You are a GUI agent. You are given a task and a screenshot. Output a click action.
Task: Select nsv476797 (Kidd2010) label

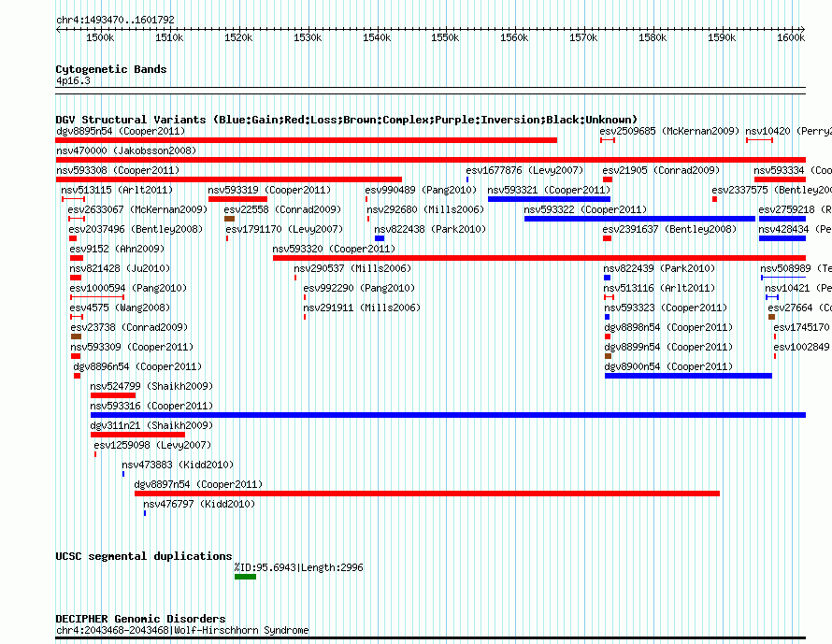tap(199, 504)
